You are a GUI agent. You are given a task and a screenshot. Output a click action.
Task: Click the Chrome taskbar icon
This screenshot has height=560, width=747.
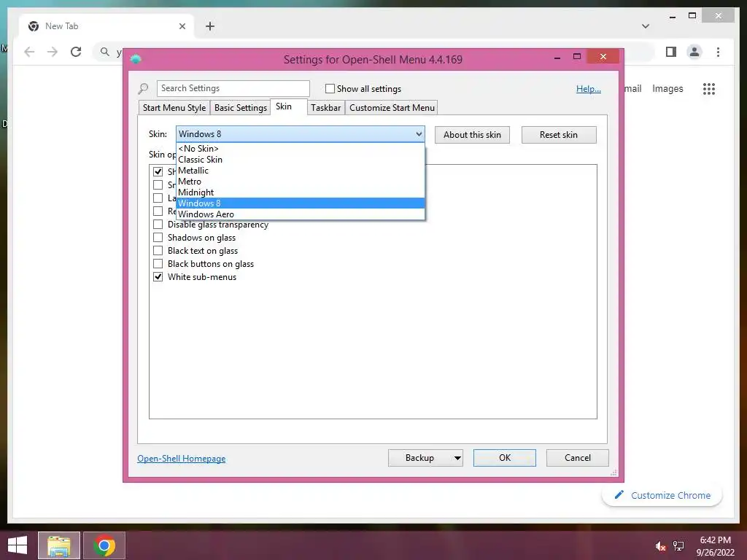coord(104,545)
